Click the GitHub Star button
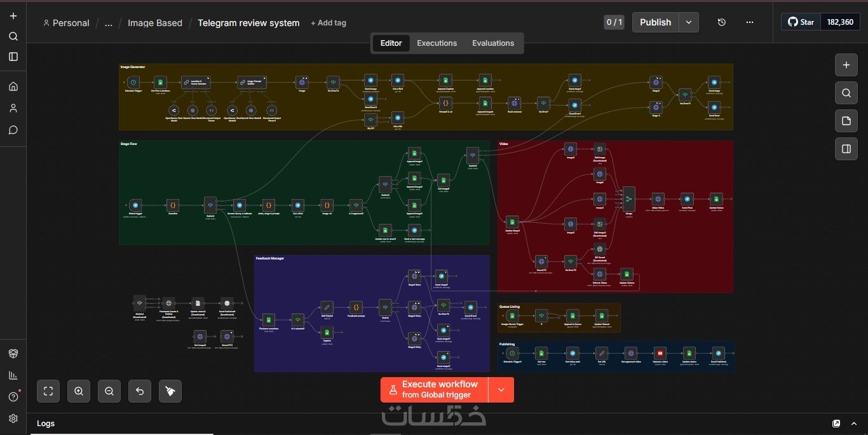This screenshot has height=435, width=868. (801, 22)
